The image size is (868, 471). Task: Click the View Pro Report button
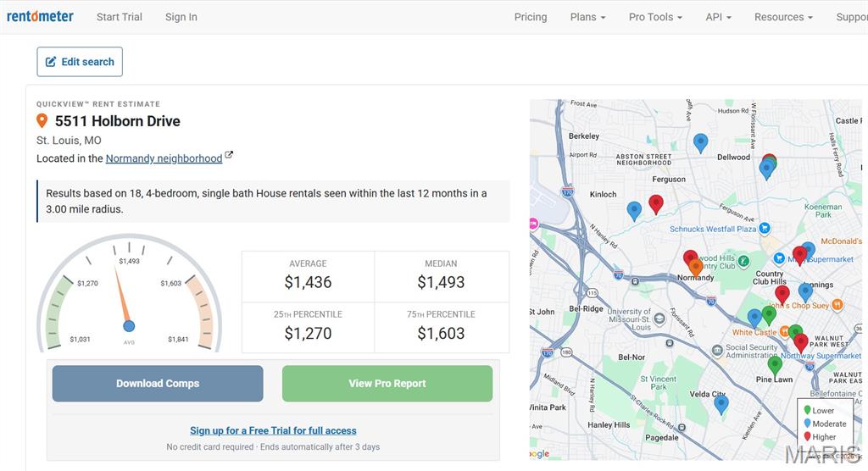pos(387,383)
